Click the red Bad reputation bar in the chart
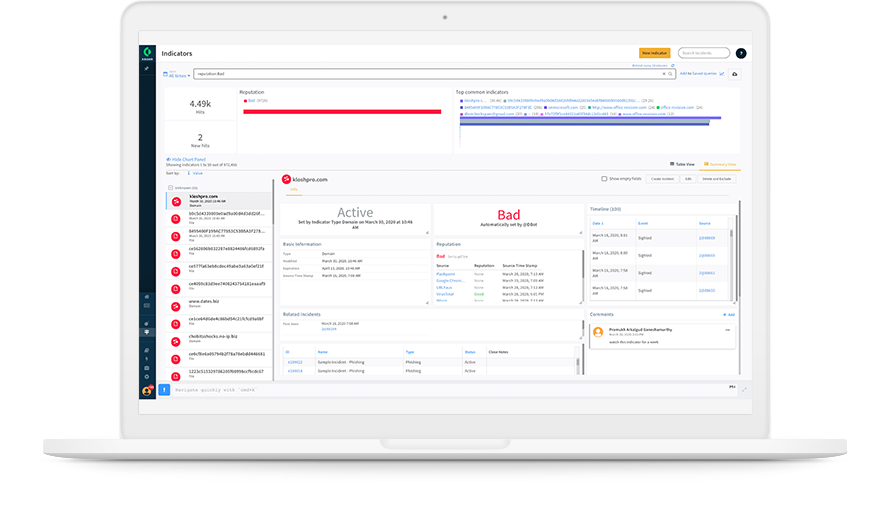The width and height of the screenshot is (886, 512). pyautogui.click(x=341, y=111)
